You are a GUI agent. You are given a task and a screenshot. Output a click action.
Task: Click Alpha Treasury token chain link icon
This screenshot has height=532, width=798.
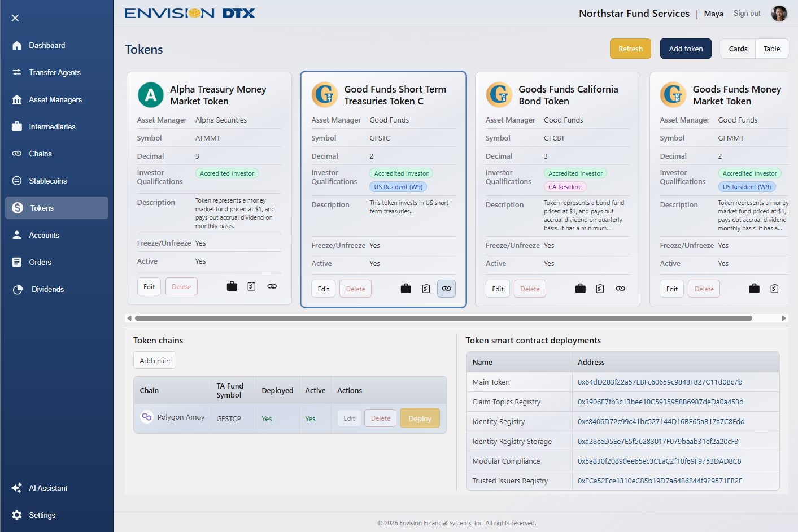pos(272,286)
